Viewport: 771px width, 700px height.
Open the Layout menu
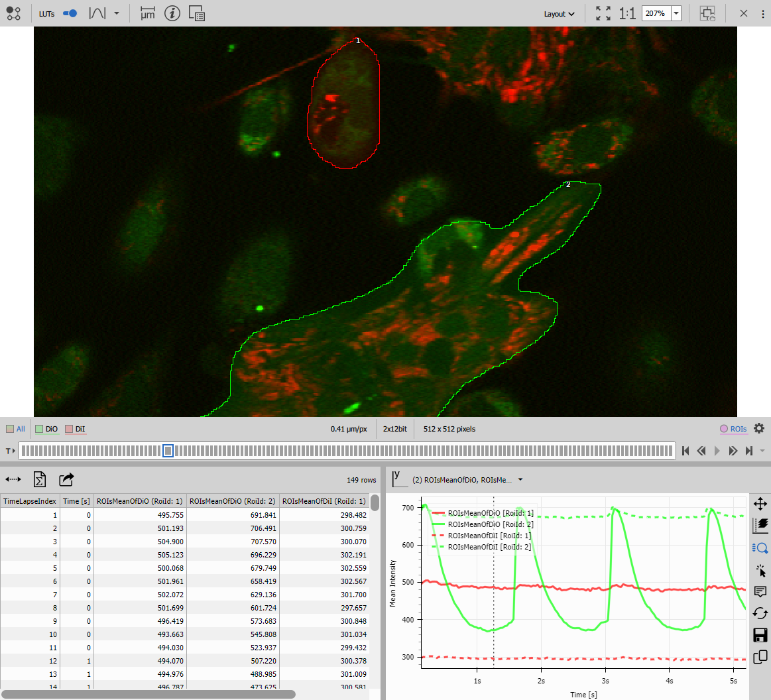pyautogui.click(x=558, y=13)
